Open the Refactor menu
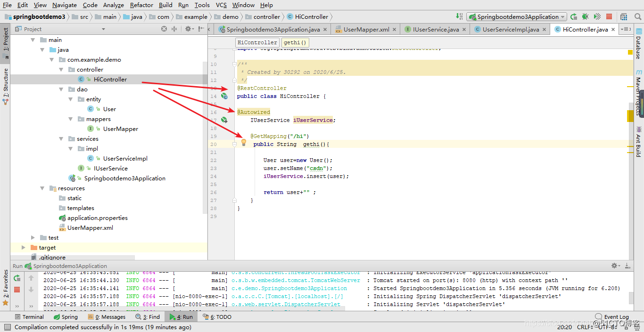The width and height of the screenshot is (644, 332). pyautogui.click(x=141, y=5)
